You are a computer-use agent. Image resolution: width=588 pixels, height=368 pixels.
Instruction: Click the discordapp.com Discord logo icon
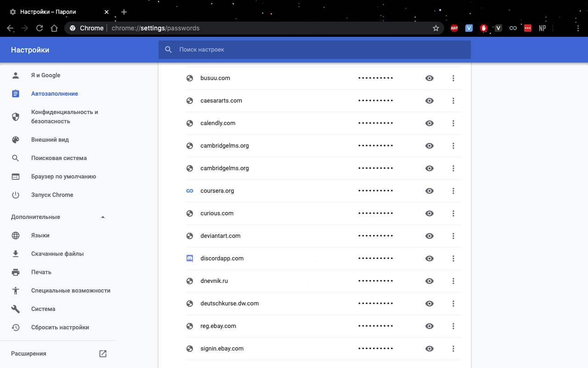click(190, 259)
